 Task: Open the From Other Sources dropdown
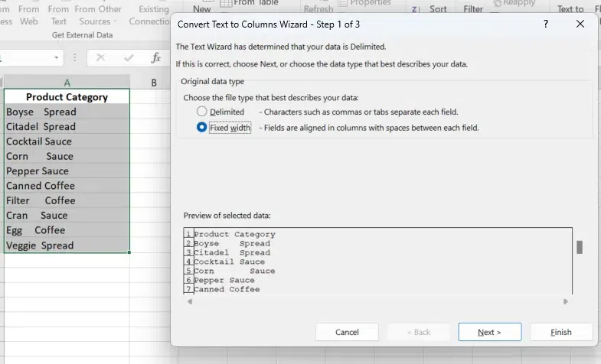coord(98,15)
